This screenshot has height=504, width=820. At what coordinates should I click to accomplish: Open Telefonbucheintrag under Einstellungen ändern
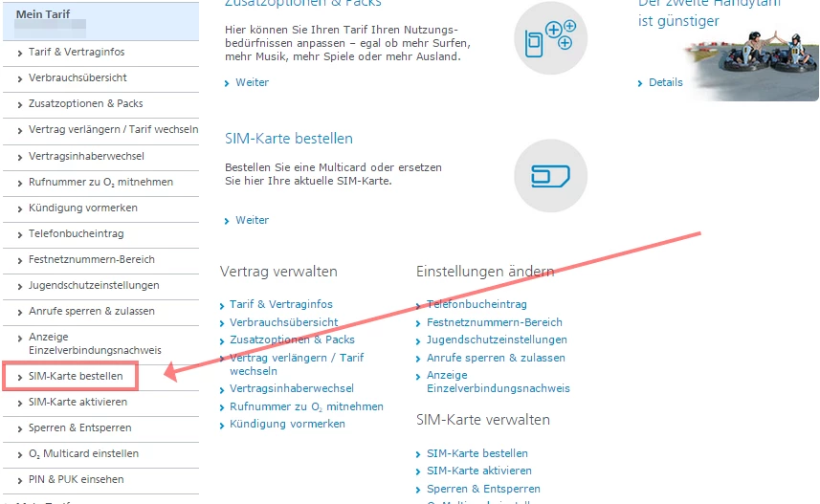(x=476, y=304)
